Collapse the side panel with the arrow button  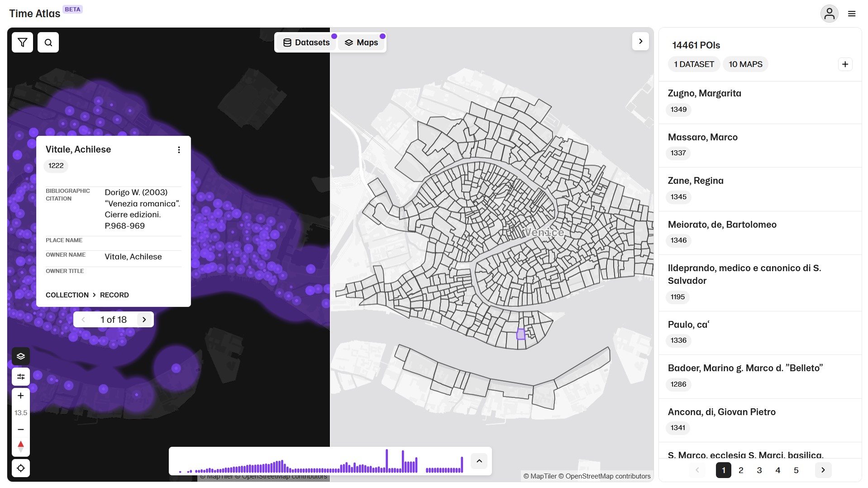click(x=640, y=42)
